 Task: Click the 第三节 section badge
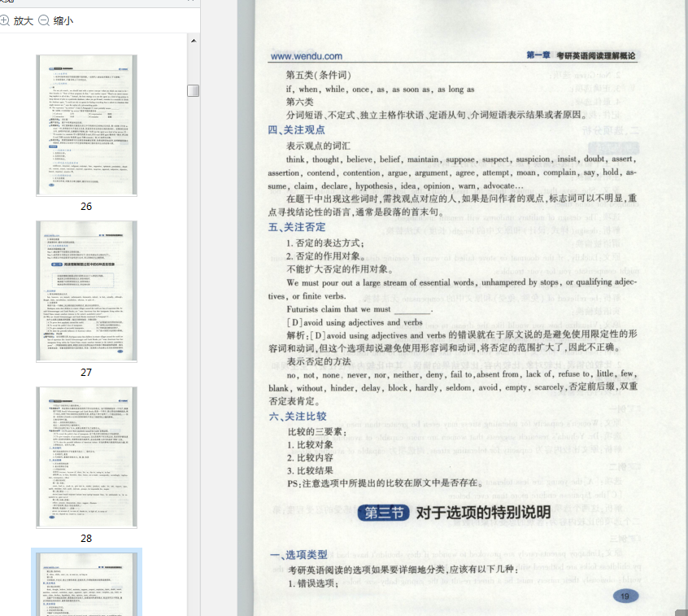click(x=384, y=513)
